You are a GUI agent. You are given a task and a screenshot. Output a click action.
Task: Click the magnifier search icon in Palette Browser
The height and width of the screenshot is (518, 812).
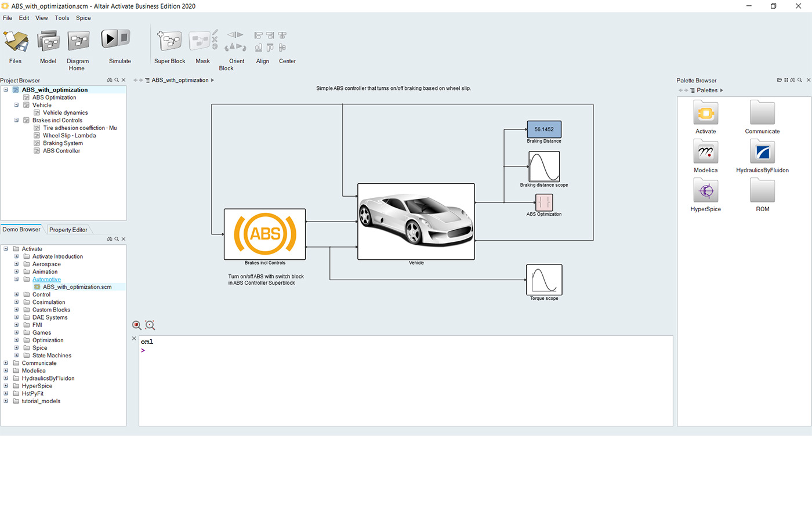800,80
